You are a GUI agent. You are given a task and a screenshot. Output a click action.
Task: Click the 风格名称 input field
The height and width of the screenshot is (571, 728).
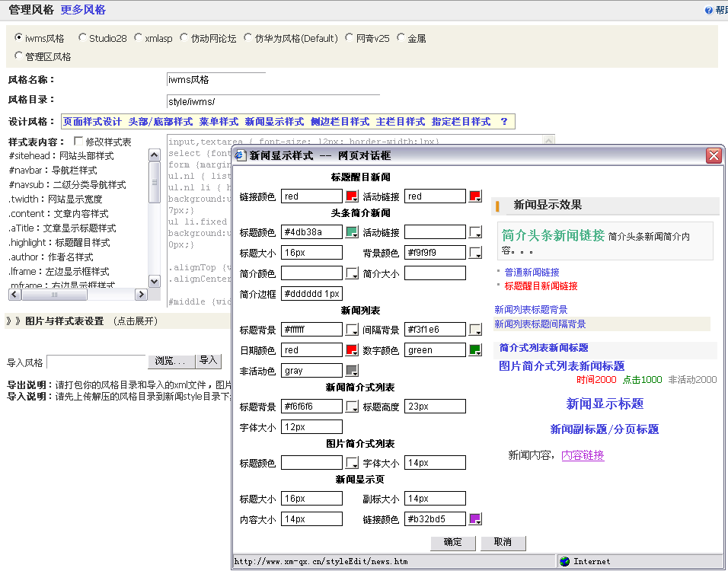coord(216,80)
